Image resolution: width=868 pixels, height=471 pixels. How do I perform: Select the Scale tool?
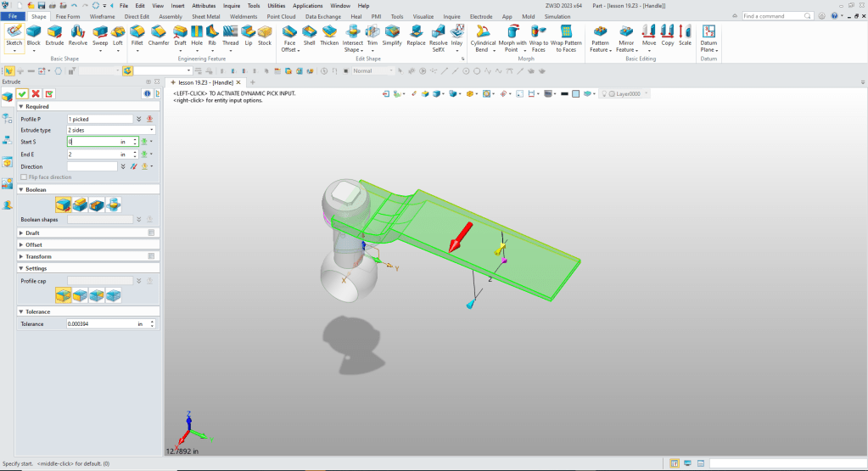click(685, 35)
